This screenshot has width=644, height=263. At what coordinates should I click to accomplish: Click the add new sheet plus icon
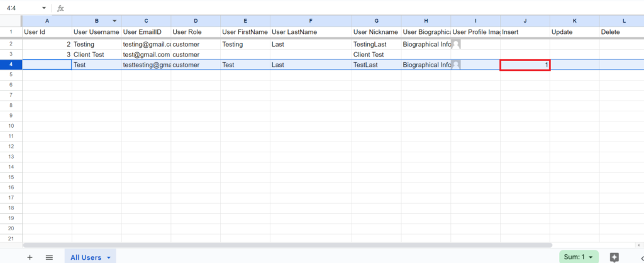coord(30,257)
